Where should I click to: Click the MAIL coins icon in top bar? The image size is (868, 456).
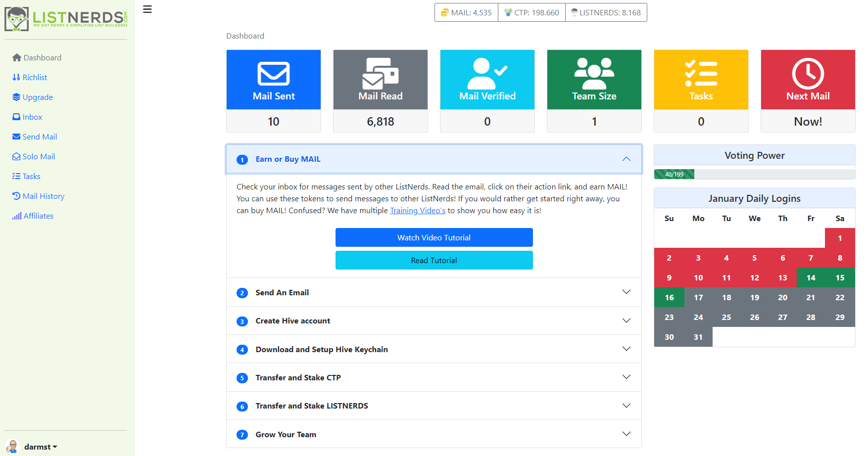[x=445, y=12]
